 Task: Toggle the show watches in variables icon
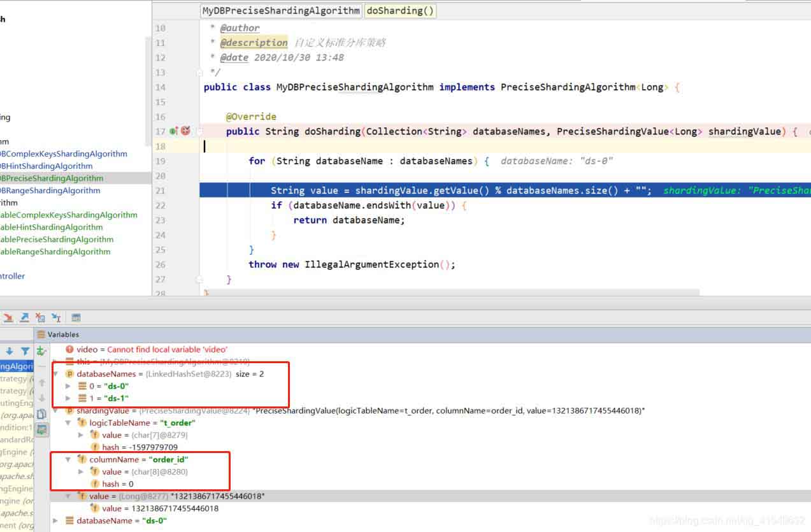(41, 429)
